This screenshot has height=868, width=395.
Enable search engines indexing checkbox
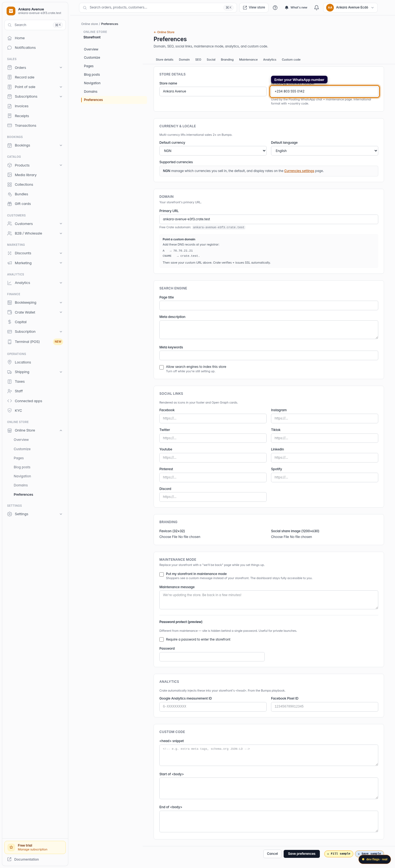[162, 367]
